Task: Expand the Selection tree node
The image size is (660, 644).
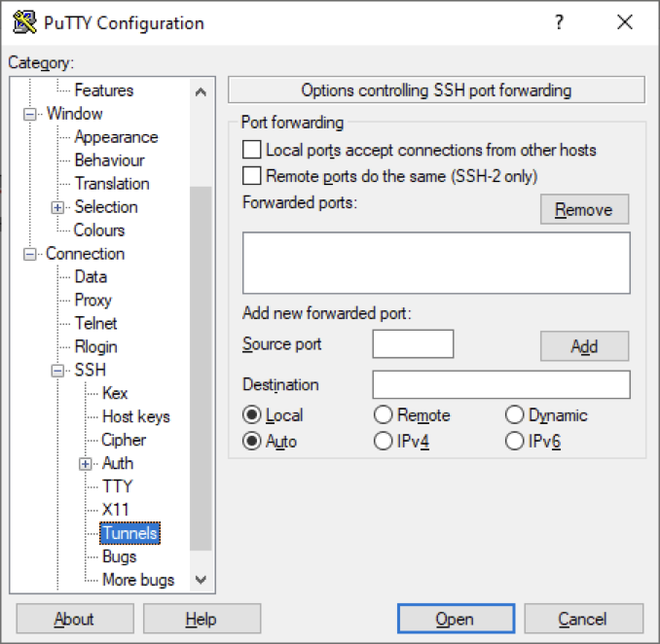Action: click(57, 207)
